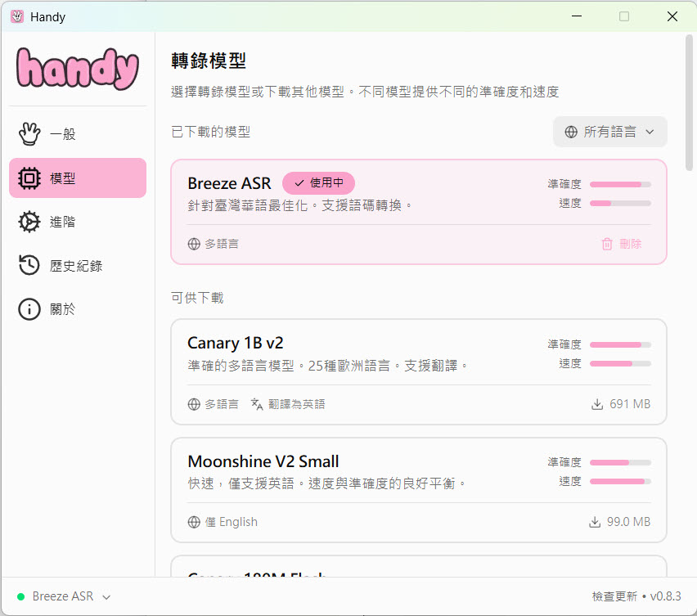
Task: Click the 使用中 badge on Breeze ASR
Action: pos(318,182)
